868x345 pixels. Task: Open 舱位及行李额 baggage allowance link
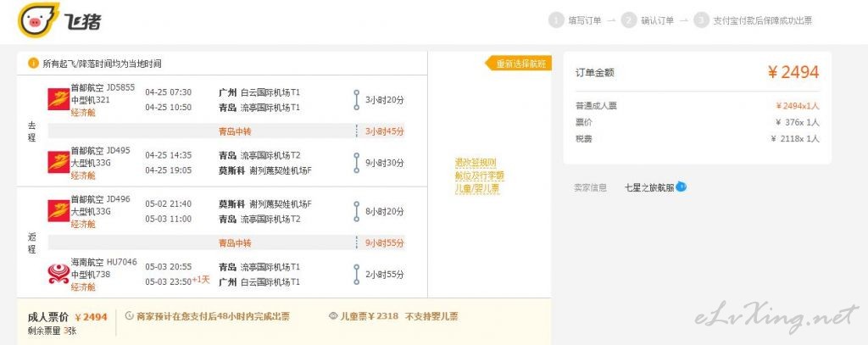pos(480,175)
